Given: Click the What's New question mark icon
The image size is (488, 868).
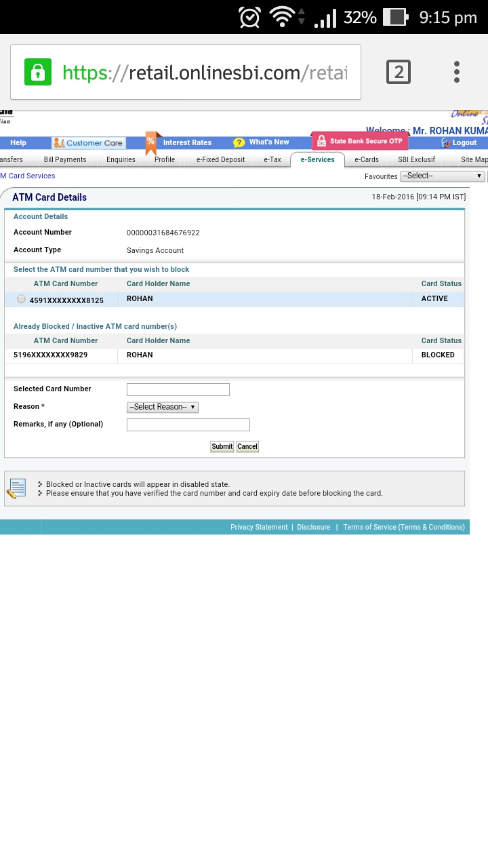Looking at the screenshot, I should (239, 142).
